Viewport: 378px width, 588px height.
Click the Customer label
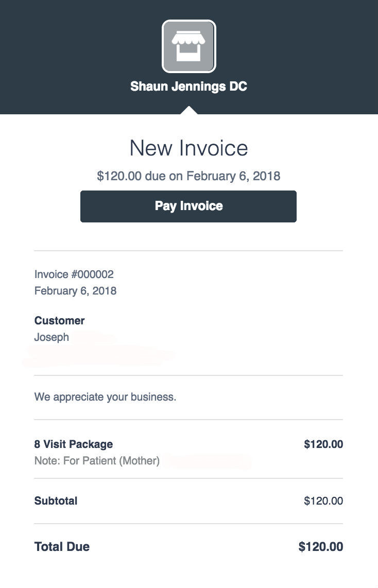(59, 321)
